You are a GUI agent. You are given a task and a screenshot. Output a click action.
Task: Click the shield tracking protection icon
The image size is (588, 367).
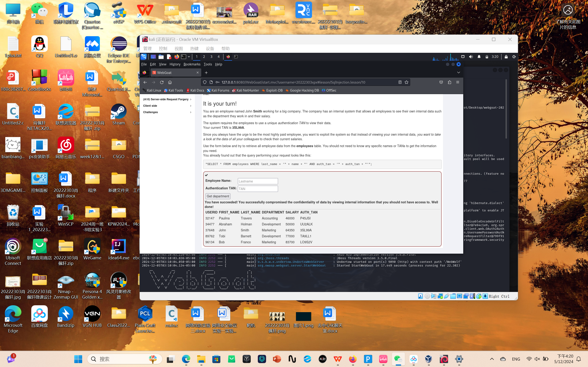(205, 82)
